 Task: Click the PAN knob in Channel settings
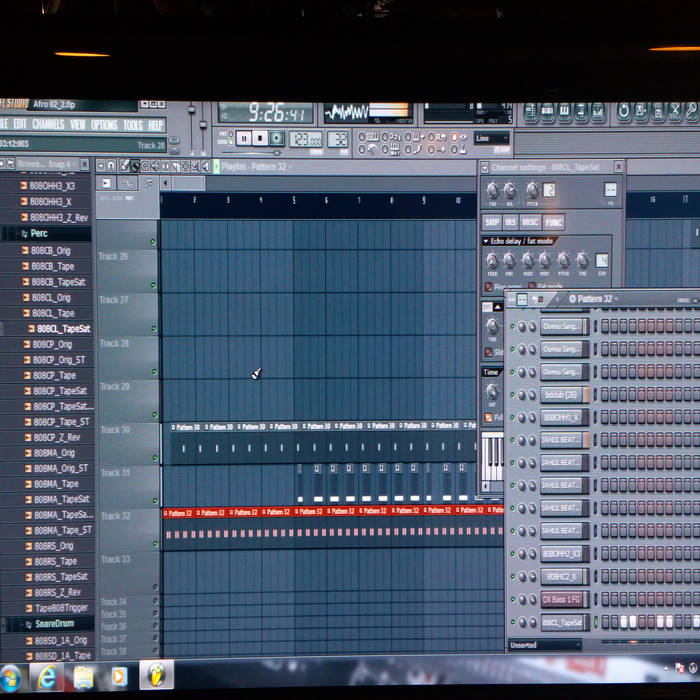(491, 190)
